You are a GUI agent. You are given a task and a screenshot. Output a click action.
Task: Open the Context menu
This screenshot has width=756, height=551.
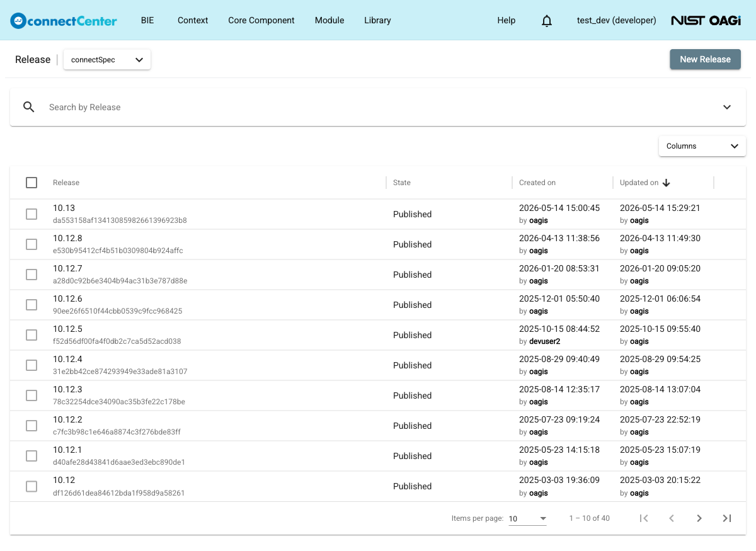tap(193, 20)
